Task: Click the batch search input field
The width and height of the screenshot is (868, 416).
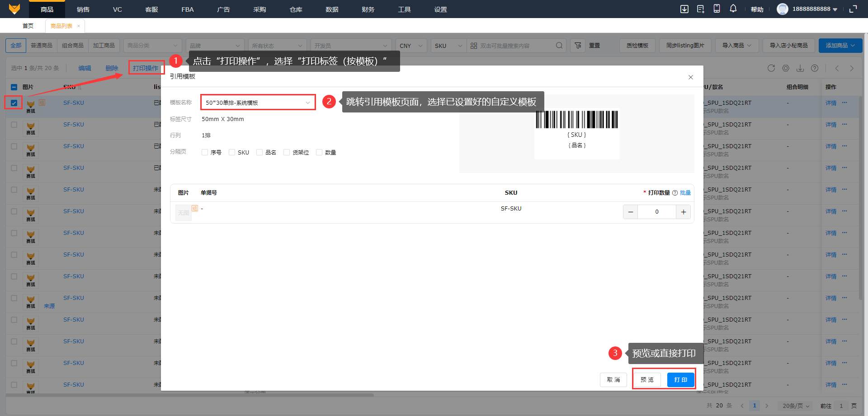Action: pyautogui.click(x=515, y=46)
